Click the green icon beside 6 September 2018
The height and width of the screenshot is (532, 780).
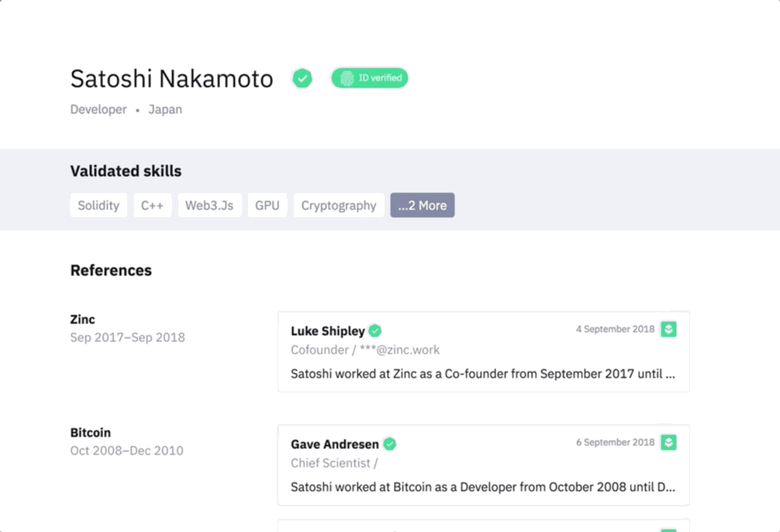pos(668,442)
